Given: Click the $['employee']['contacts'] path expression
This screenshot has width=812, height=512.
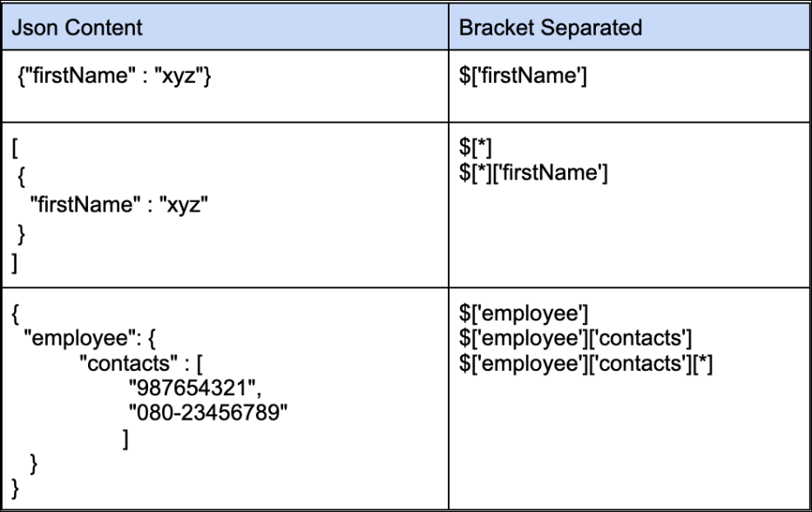Looking at the screenshot, I should (575, 338).
